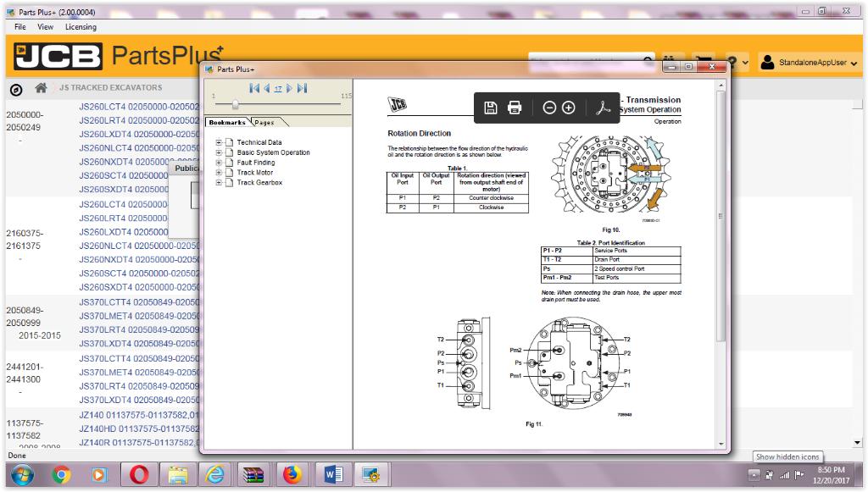Screen dimensions: 868x492
Task: Expand the Track Gearbox bookmark
Action: coord(219,182)
